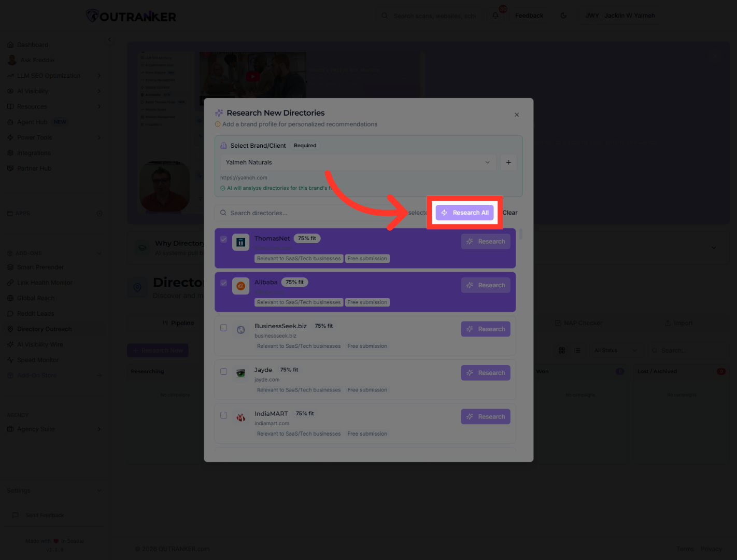
Task: Click the Jayde directory logo icon
Action: coord(240,373)
